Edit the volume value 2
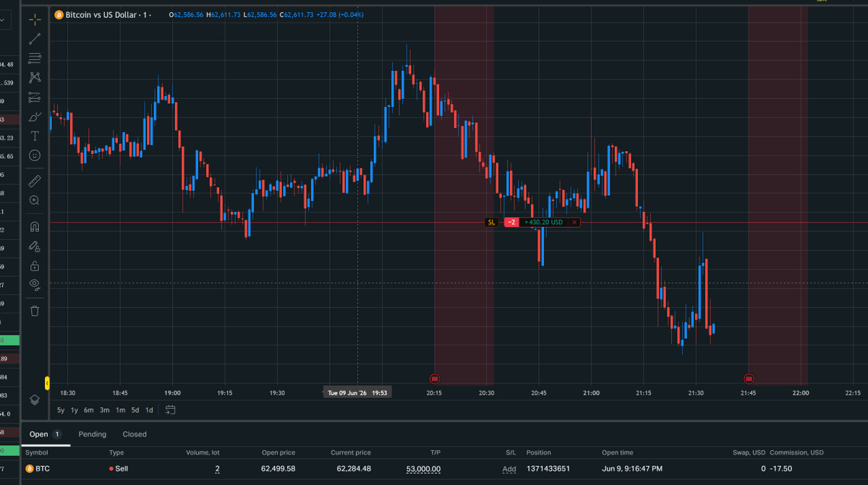The image size is (868, 485). [217, 469]
